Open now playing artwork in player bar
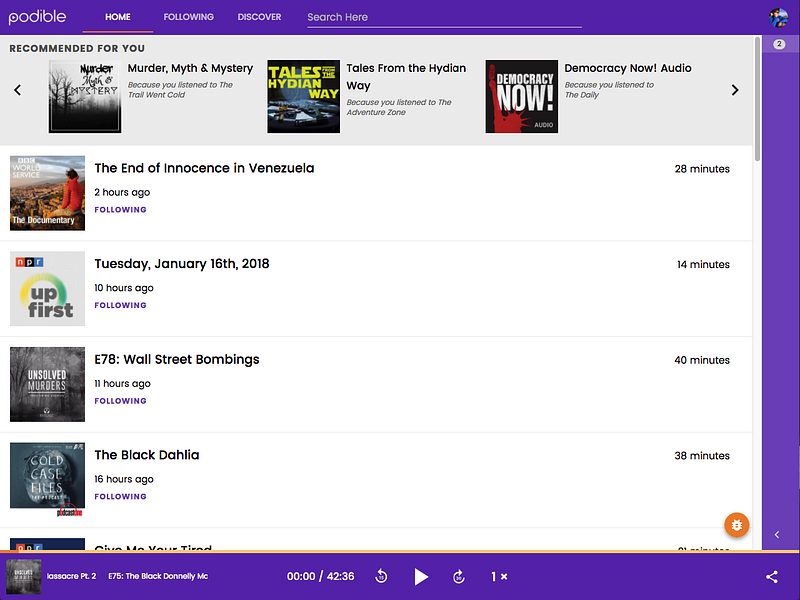 point(23,577)
